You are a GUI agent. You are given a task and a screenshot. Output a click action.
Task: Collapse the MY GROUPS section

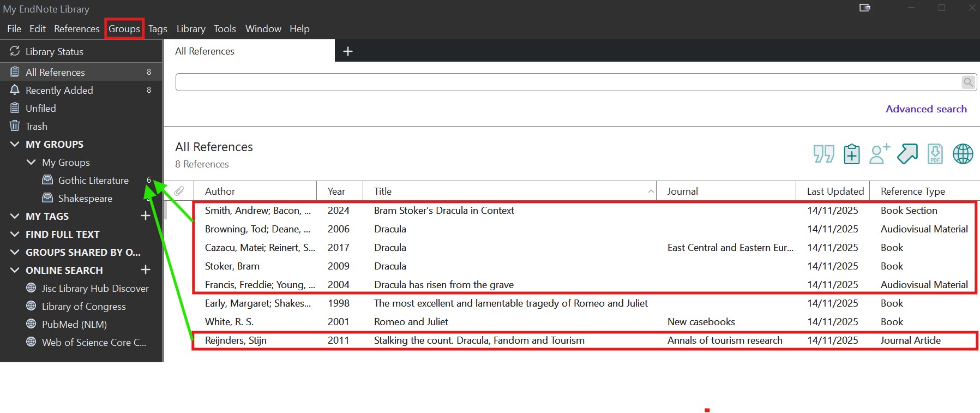tap(15, 144)
